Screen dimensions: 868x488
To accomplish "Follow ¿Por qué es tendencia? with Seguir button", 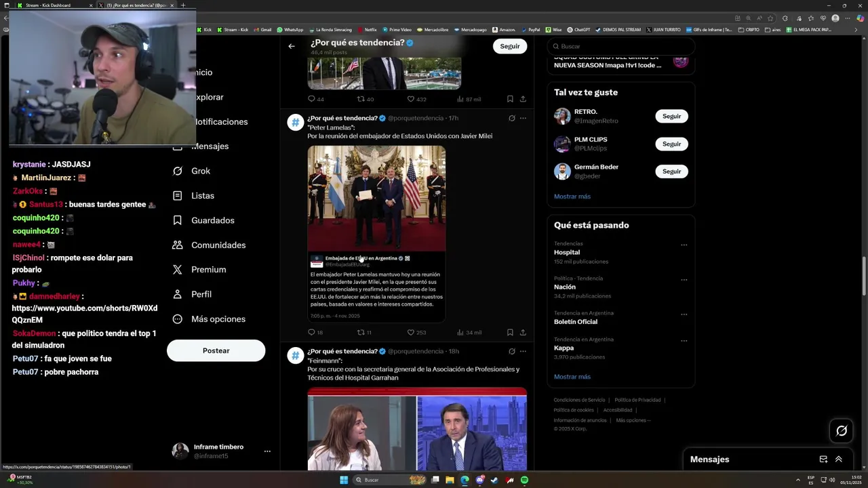I will (510, 46).
